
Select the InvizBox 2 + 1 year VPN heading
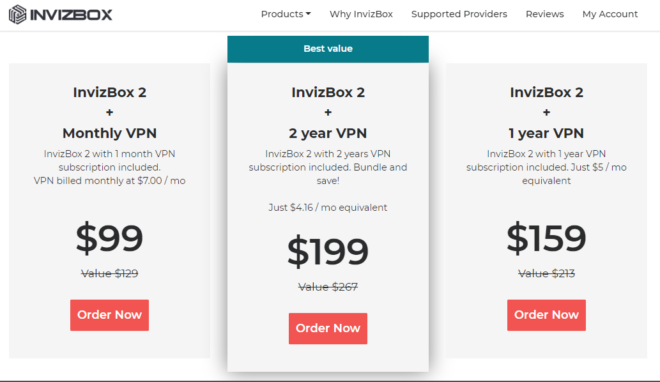546,112
